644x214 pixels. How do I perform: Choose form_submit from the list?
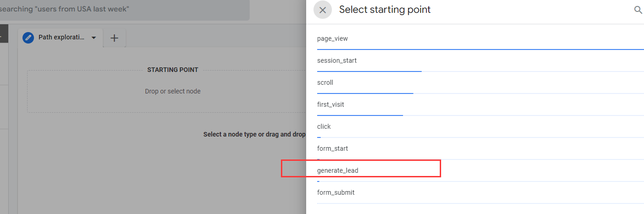point(336,192)
